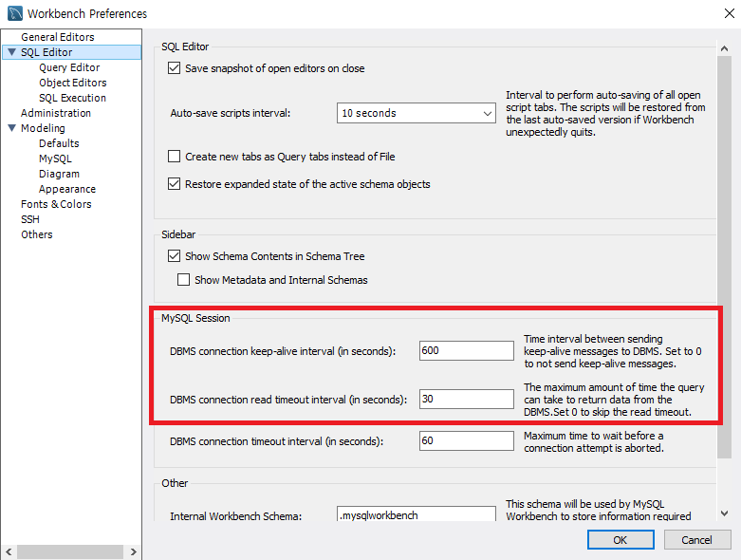Click the Internal Workbench Schema field
741x560 pixels.
pyautogui.click(x=417, y=514)
